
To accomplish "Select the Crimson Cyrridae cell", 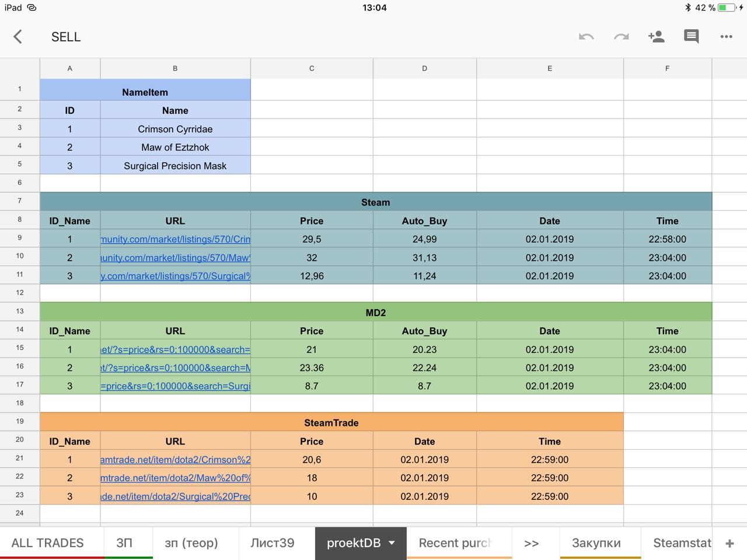I will [175, 129].
